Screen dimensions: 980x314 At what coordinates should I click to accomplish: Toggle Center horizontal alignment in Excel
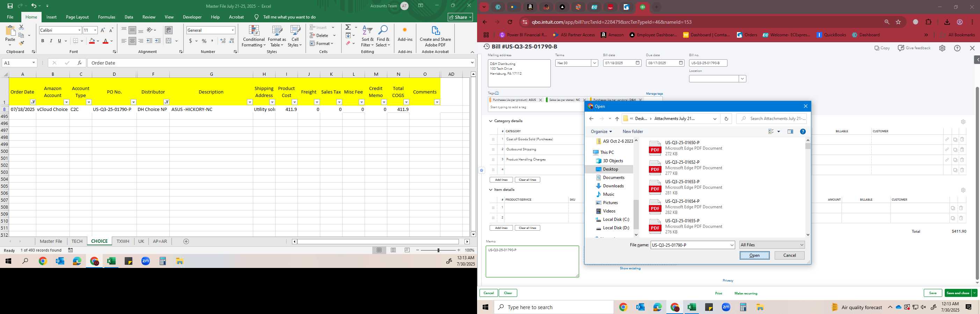pyautogui.click(x=132, y=41)
